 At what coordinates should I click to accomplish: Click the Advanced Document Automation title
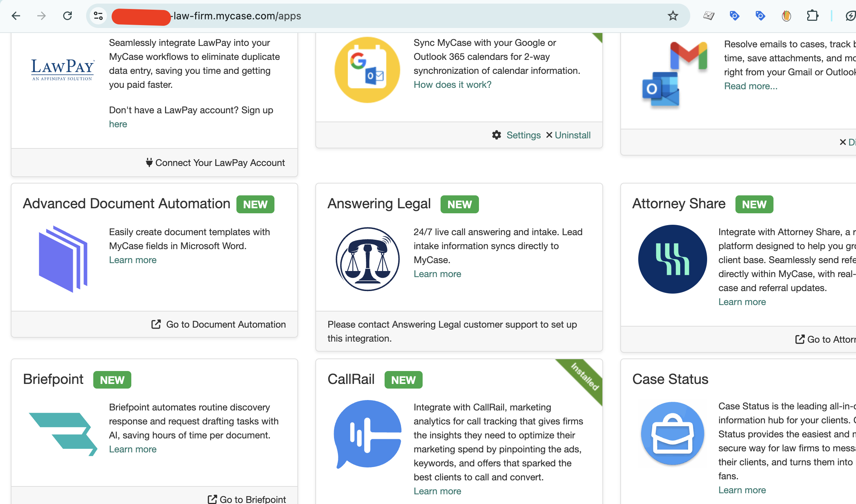click(x=127, y=204)
